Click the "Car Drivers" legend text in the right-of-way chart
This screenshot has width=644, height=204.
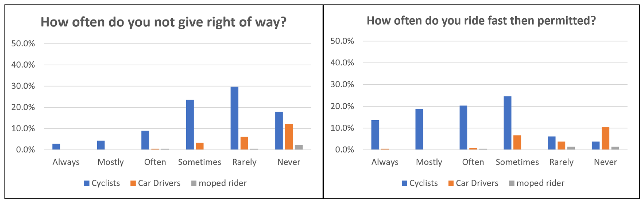159,183
